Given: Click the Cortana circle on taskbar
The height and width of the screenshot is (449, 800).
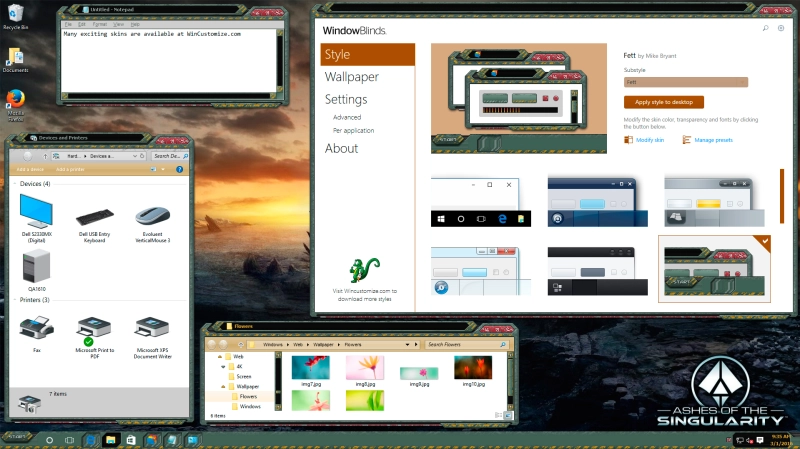Looking at the screenshot, I should [x=49, y=440].
